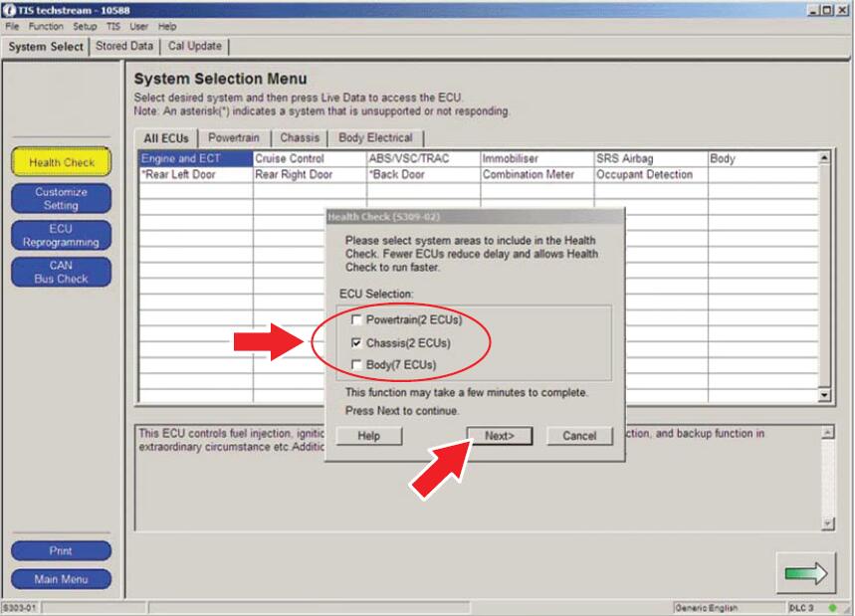This screenshot has height=616, width=855.
Task: Select the Immobiliser system
Action: click(x=537, y=158)
